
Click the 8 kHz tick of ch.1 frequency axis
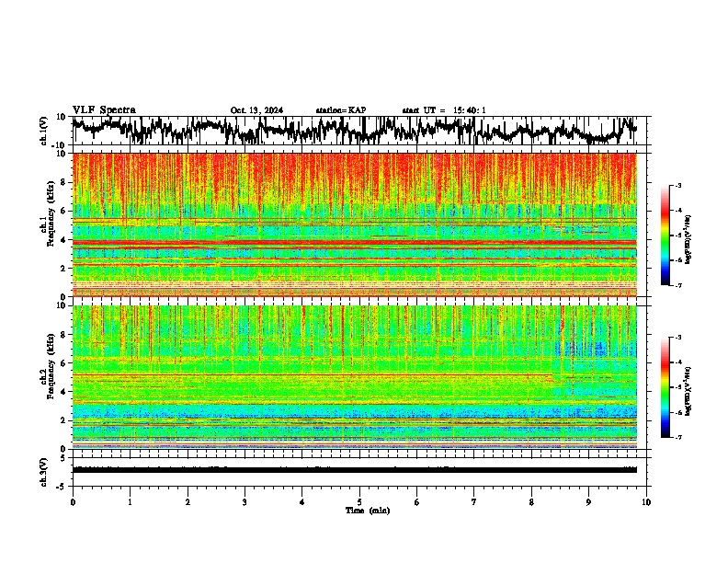pyautogui.click(x=63, y=182)
